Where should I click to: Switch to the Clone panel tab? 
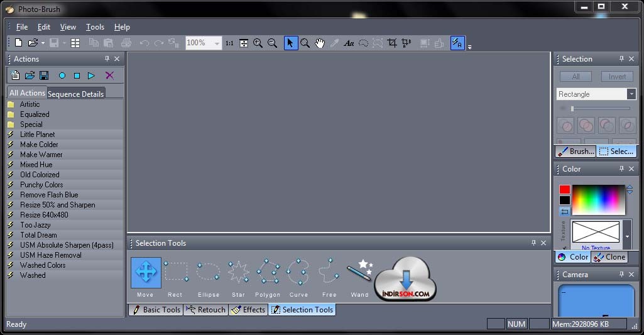pyautogui.click(x=610, y=257)
